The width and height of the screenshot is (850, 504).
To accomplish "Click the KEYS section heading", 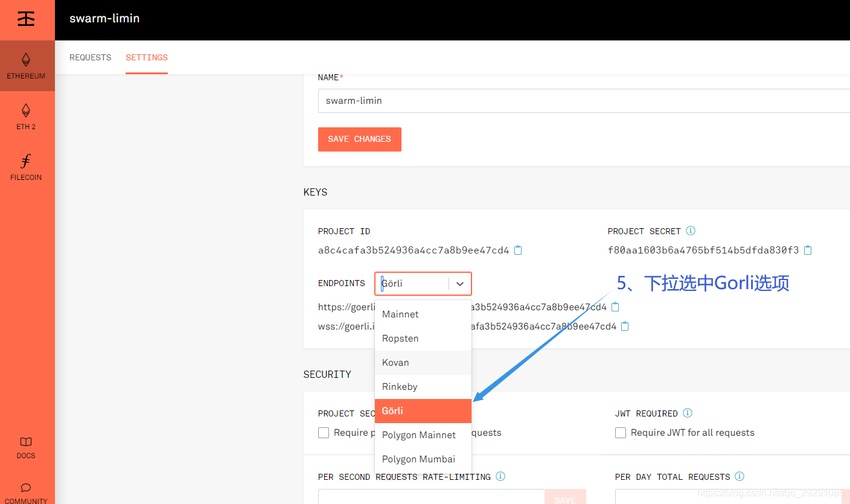I will pyautogui.click(x=315, y=192).
